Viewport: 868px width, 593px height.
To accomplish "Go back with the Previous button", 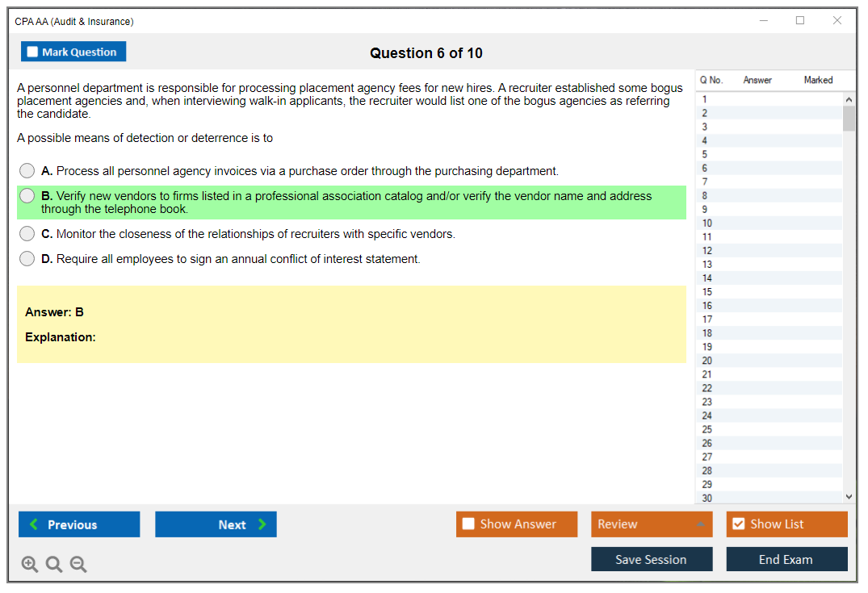I will coord(79,524).
